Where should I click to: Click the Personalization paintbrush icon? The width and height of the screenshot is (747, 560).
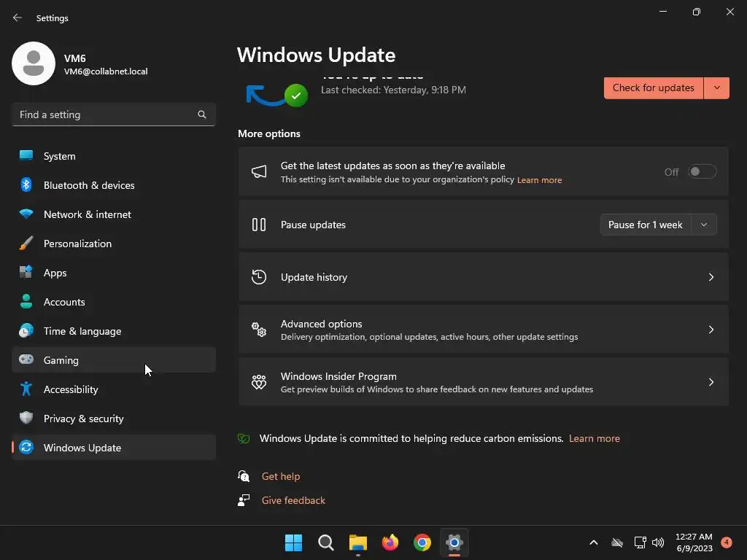coord(26,243)
